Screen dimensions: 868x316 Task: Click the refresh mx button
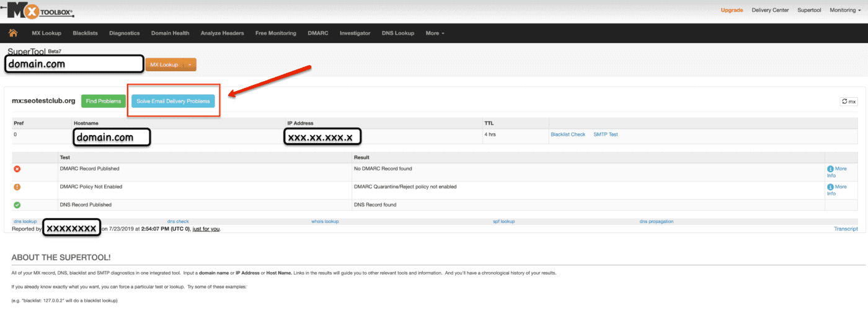tap(849, 102)
